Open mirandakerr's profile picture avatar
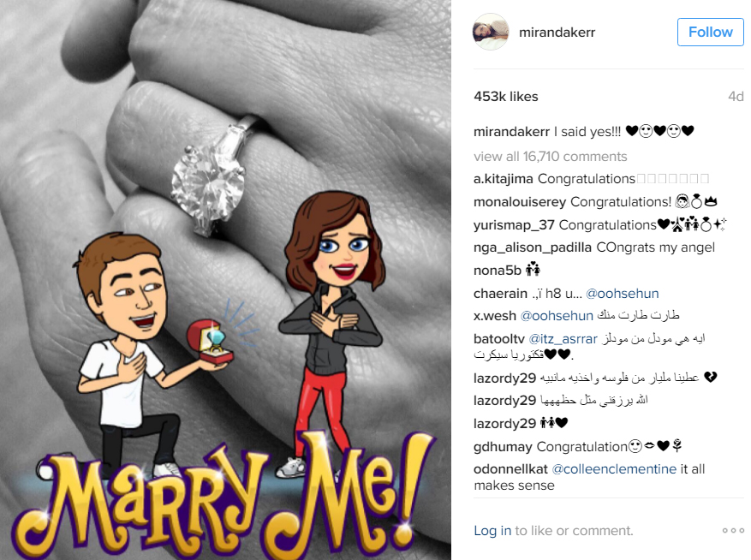The image size is (751, 560). point(491,32)
